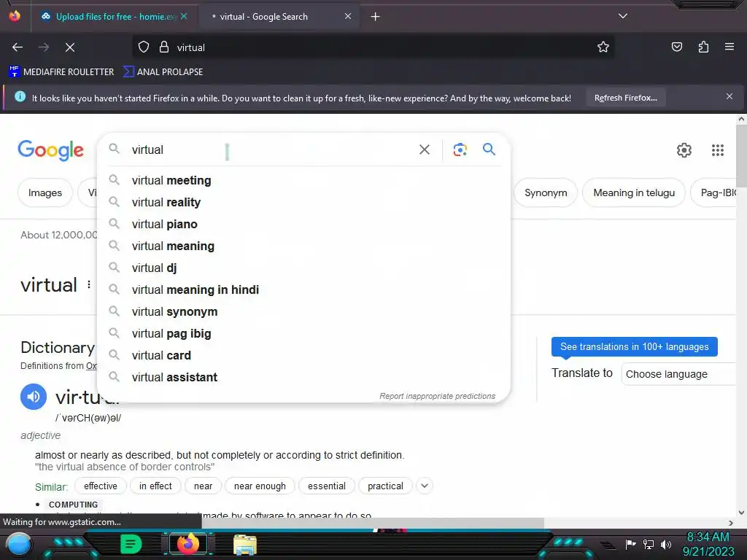Screen dimensions: 747x560
Task: Click the site lock padlock icon
Action: coord(164,47)
